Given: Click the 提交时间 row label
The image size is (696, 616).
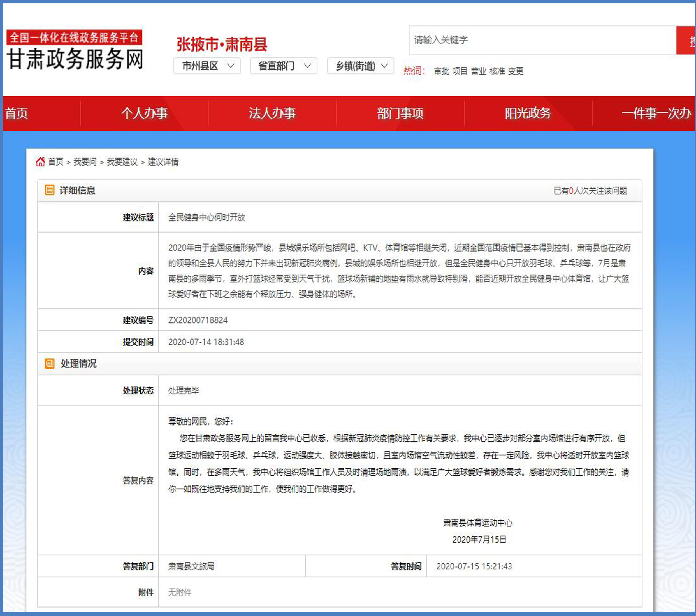Looking at the screenshot, I should point(138,342).
